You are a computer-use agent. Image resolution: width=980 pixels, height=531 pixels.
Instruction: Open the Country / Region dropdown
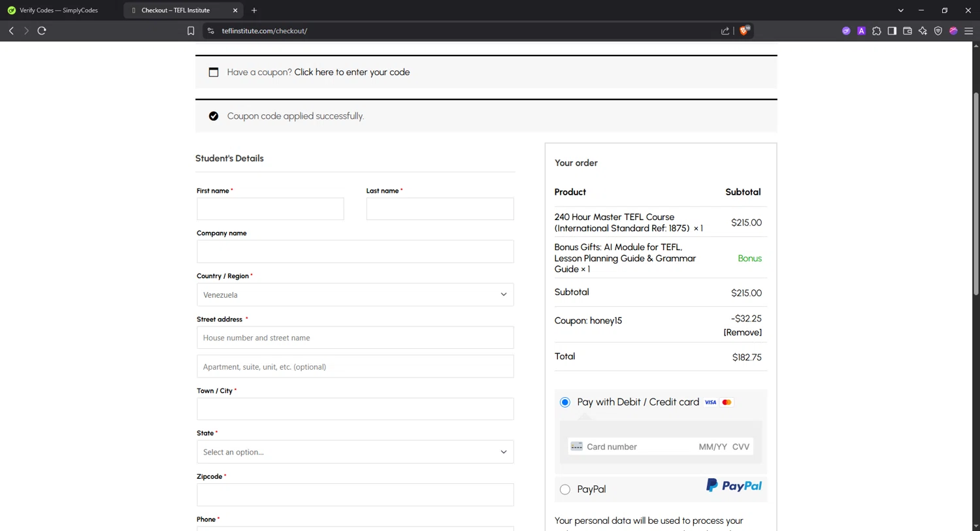[355, 295]
